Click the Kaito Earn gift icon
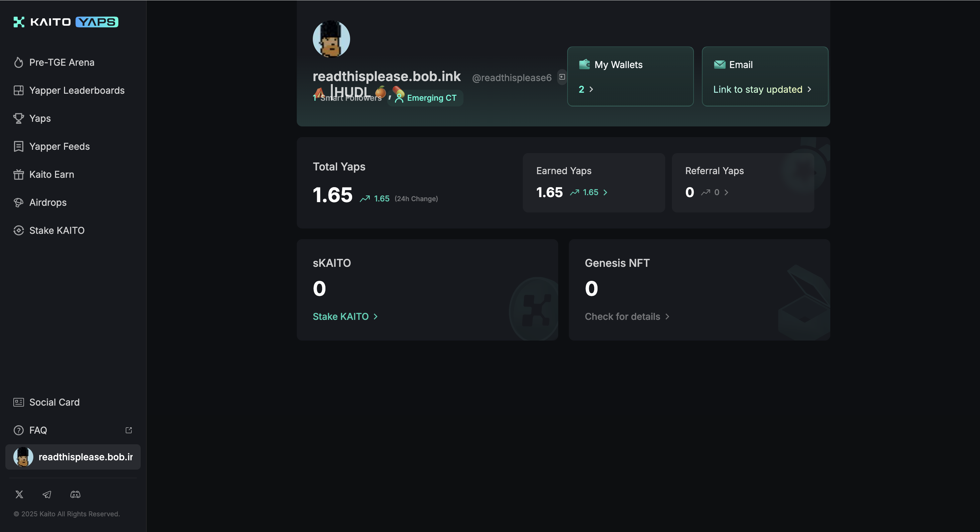The width and height of the screenshot is (980, 532). click(19, 174)
